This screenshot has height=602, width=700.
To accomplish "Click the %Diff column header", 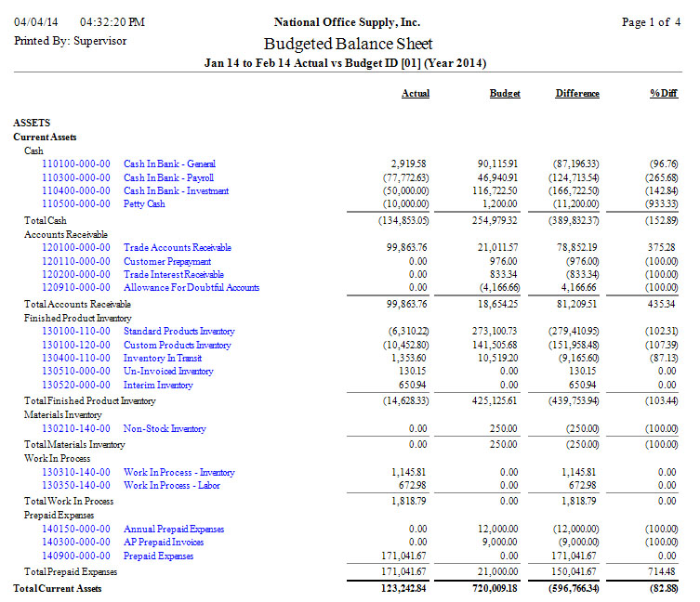I will pyautogui.click(x=663, y=94).
